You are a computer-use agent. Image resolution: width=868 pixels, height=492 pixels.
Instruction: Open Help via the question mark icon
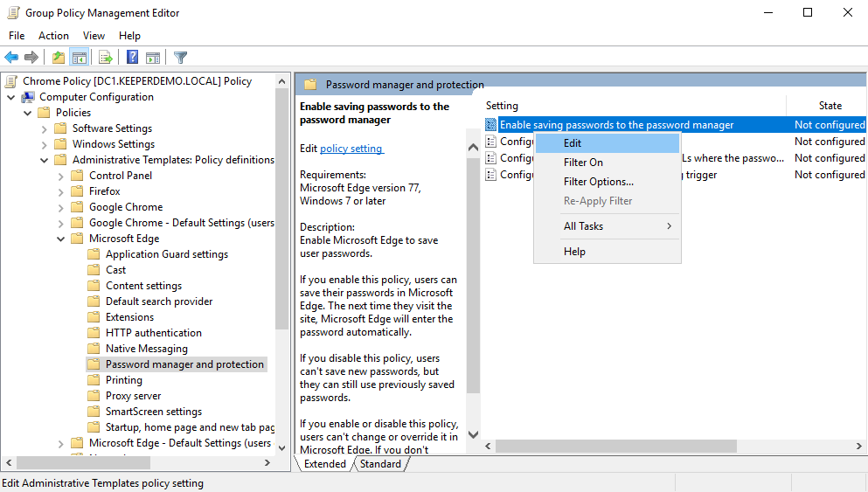[x=132, y=58]
